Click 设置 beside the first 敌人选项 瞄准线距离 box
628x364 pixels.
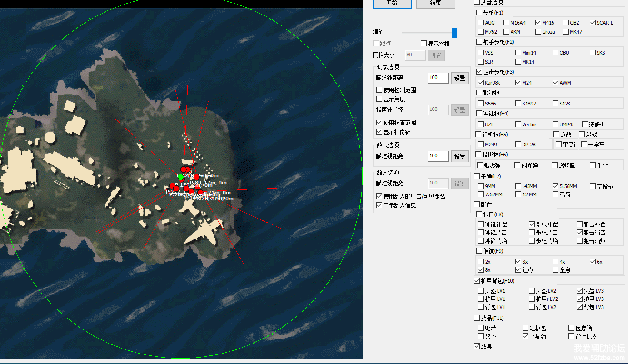point(459,156)
